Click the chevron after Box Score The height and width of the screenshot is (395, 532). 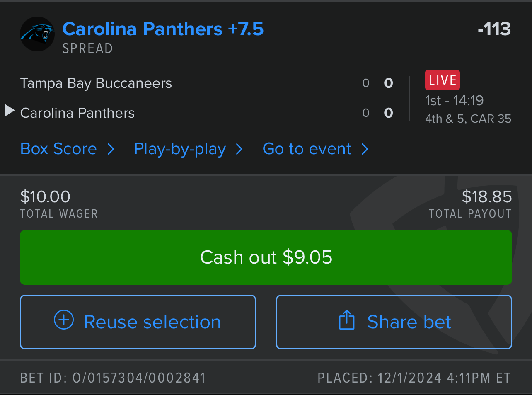(x=111, y=149)
